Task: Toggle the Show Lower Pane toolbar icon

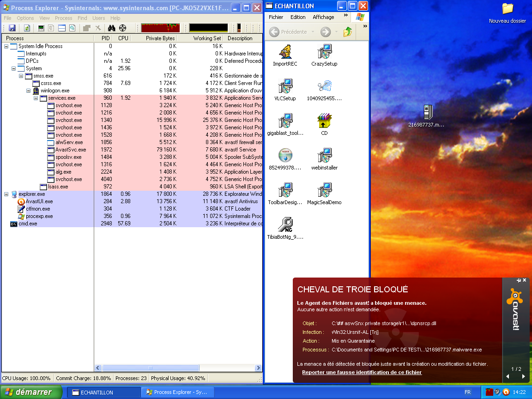Action: tap(62, 28)
